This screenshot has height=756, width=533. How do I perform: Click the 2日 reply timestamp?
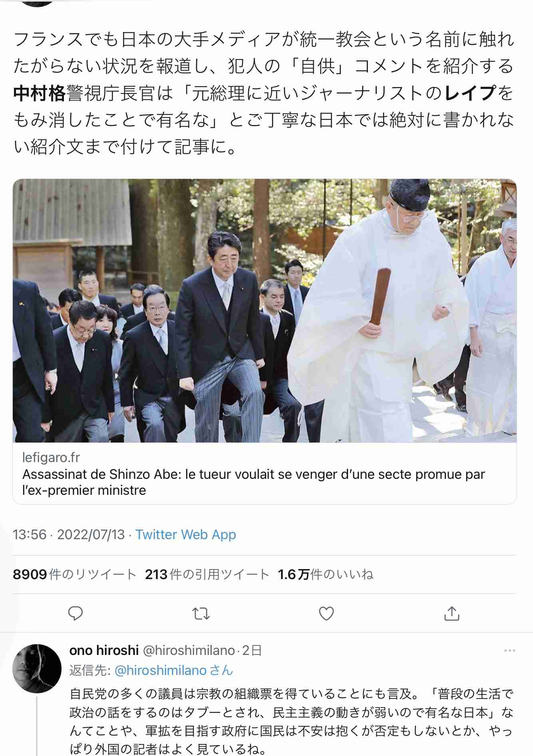coord(252,650)
